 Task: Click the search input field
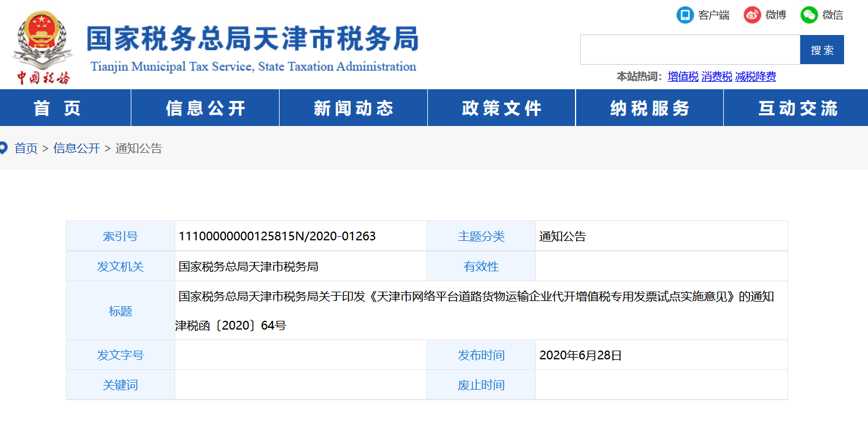(x=689, y=50)
